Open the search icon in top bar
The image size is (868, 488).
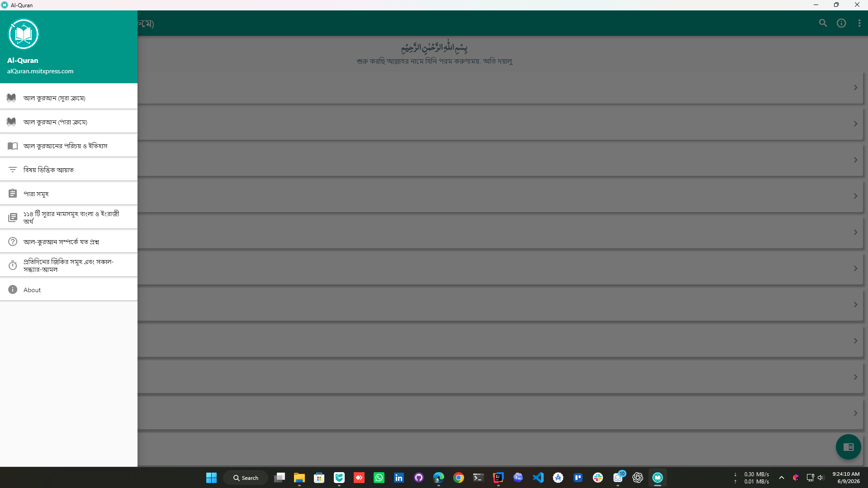tap(823, 23)
